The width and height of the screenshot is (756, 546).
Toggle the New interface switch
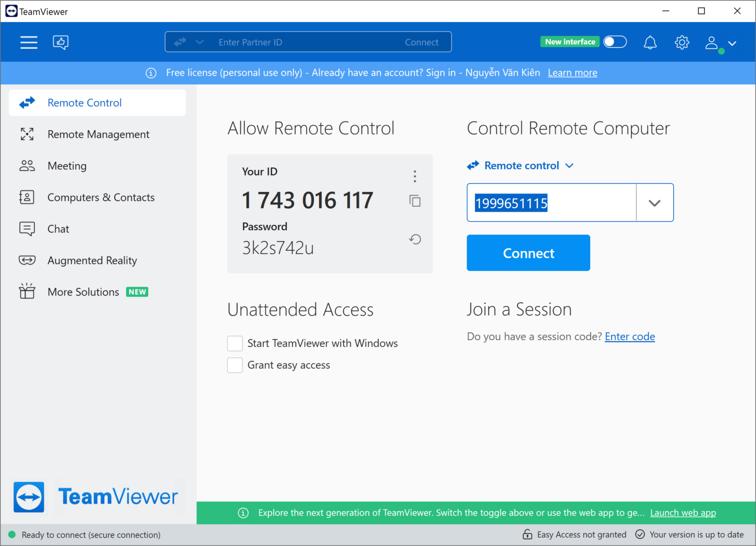coord(615,42)
